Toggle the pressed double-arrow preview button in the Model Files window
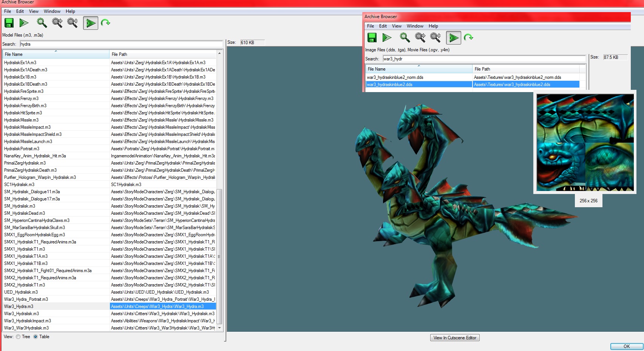The width and height of the screenshot is (644, 351). [91, 23]
